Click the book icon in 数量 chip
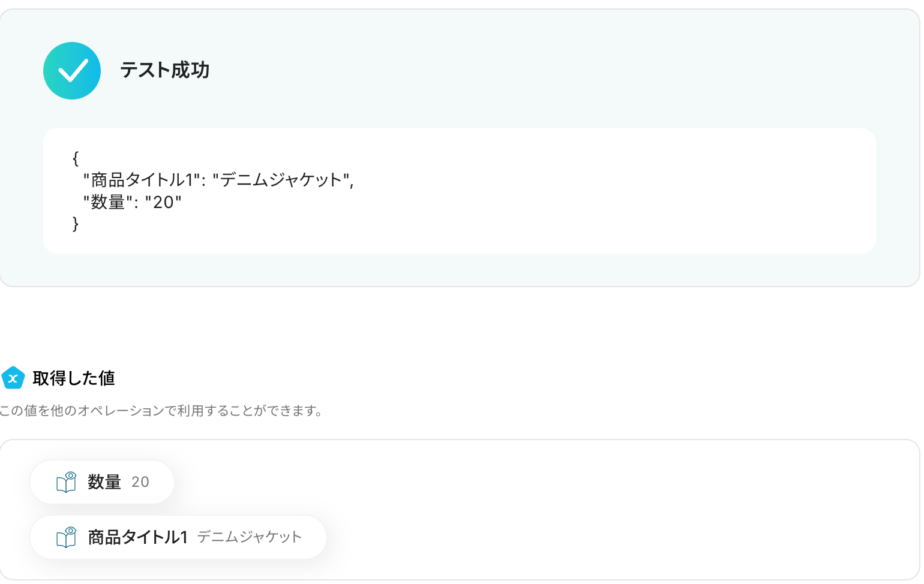 tap(66, 482)
